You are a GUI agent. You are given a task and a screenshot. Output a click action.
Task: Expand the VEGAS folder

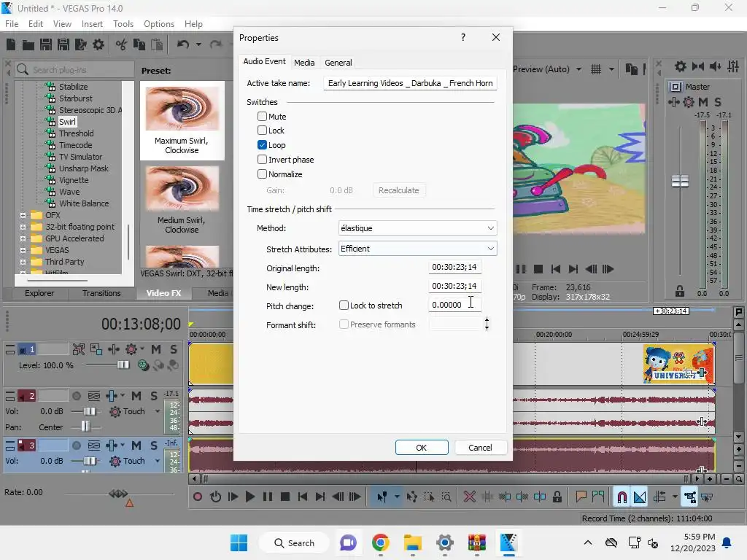click(x=23, y=250)
